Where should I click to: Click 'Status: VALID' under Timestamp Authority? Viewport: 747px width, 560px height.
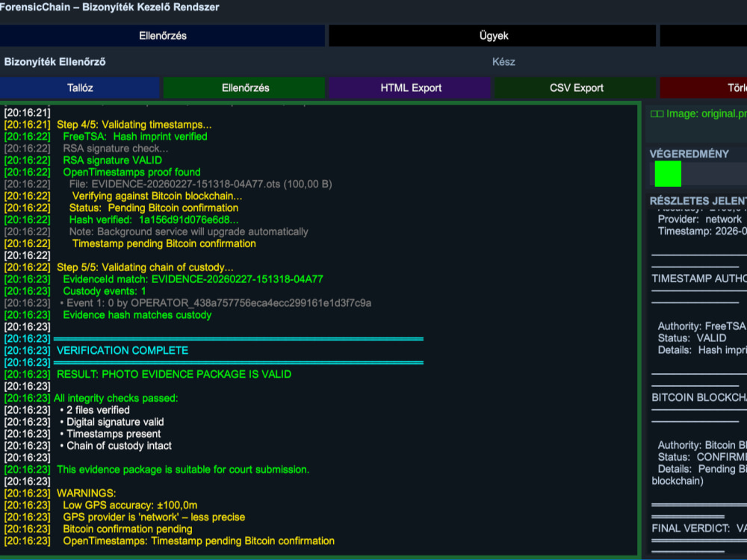click(x=692, y=338)
